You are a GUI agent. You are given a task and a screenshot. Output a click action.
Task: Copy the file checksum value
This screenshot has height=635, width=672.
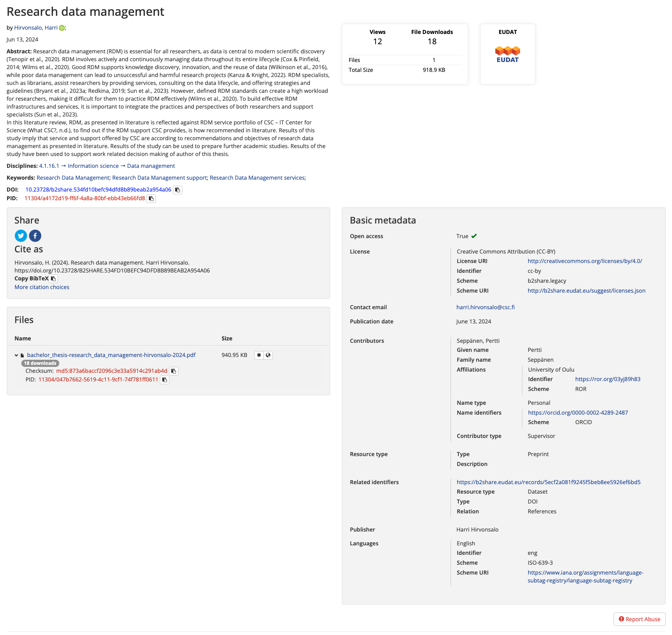(x=174, y=371)
